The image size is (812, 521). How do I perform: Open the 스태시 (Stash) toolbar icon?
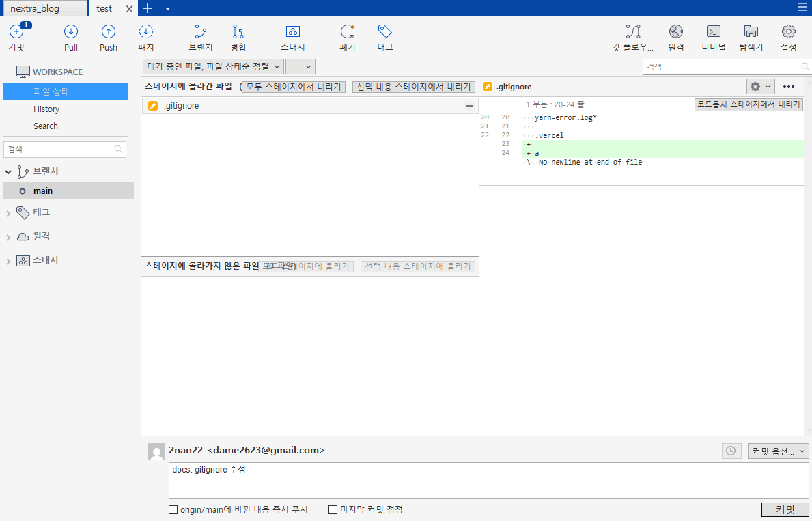tap(292, 38)
